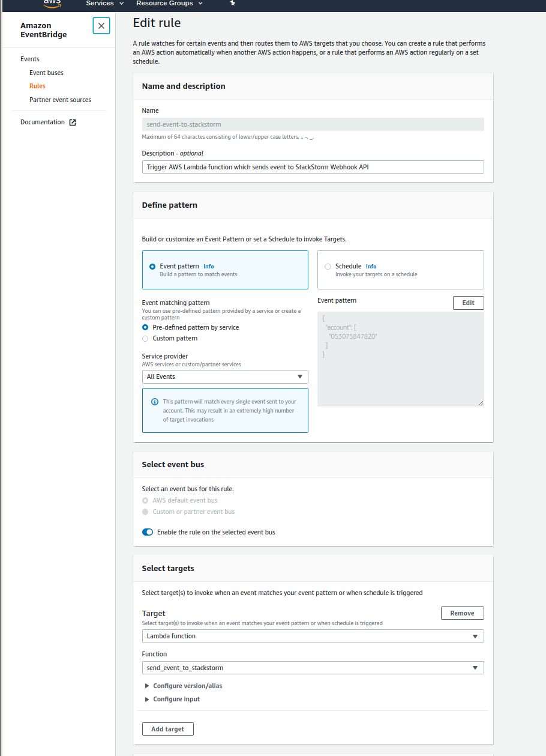Click the info icon in pattern warning box
546x756 pixels.
point(155,402)
